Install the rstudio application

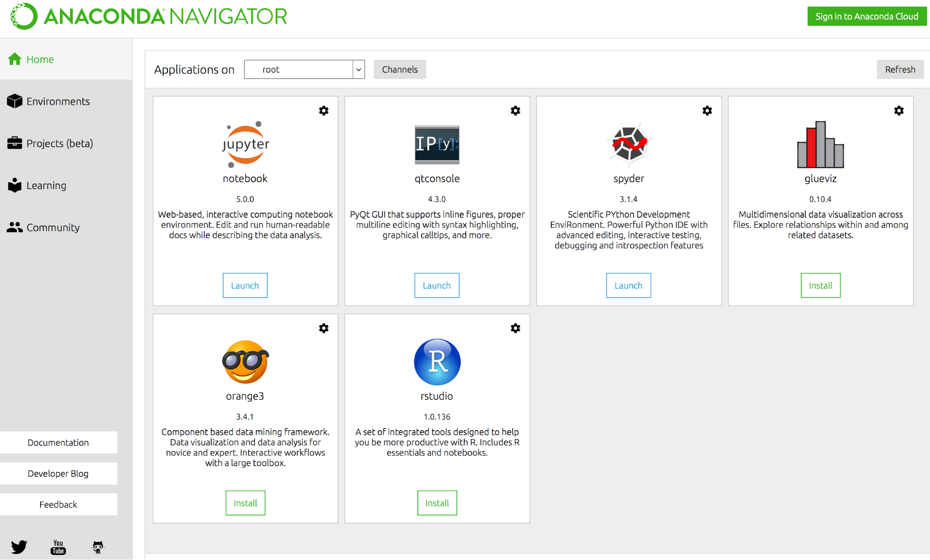437,503
